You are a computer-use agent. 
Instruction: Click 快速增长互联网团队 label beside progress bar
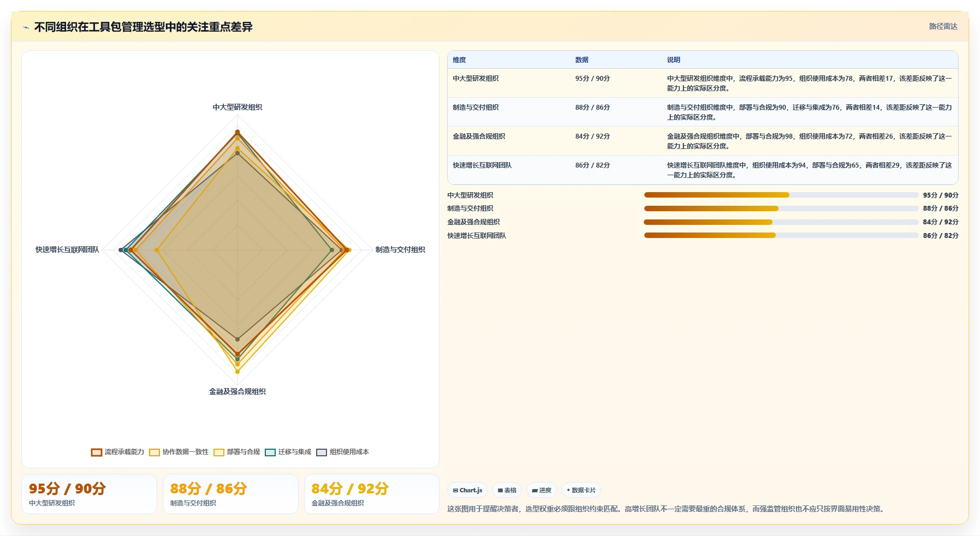(x=477, y=236)
